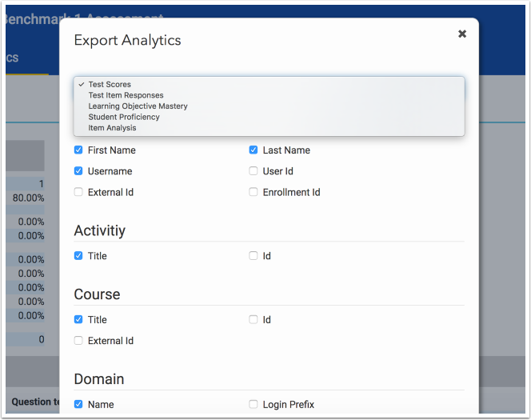Disable the Username checkbox
Viewport: 531px width, 420px height.
78,171
